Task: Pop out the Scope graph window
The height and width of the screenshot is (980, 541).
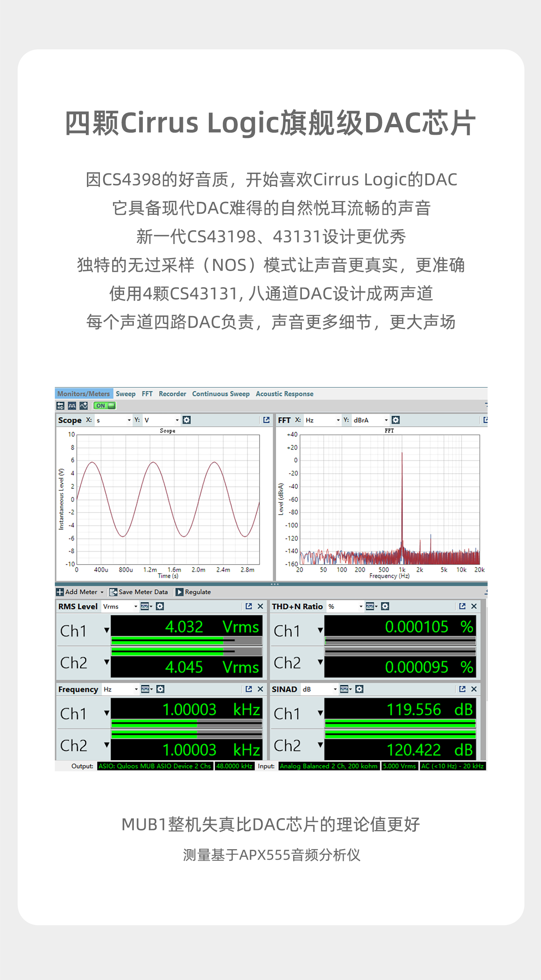Action: (266, 420)
